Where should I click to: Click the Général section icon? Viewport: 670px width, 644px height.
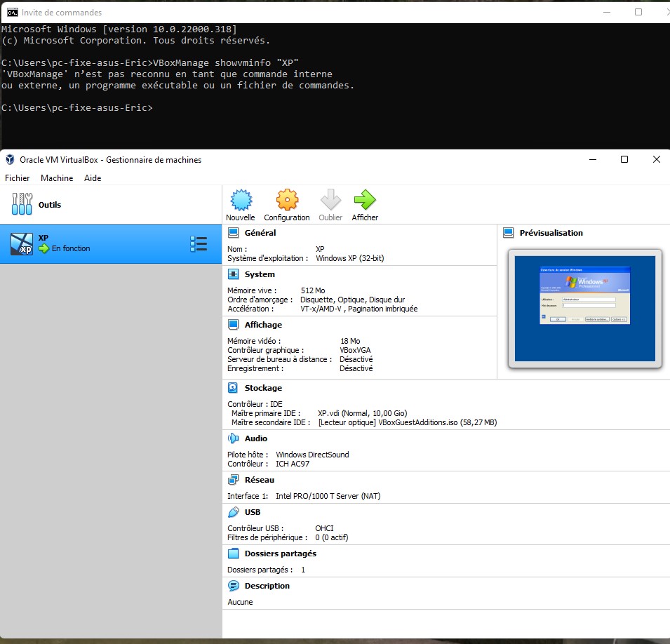pyautogui.click(x=234, y=233)
